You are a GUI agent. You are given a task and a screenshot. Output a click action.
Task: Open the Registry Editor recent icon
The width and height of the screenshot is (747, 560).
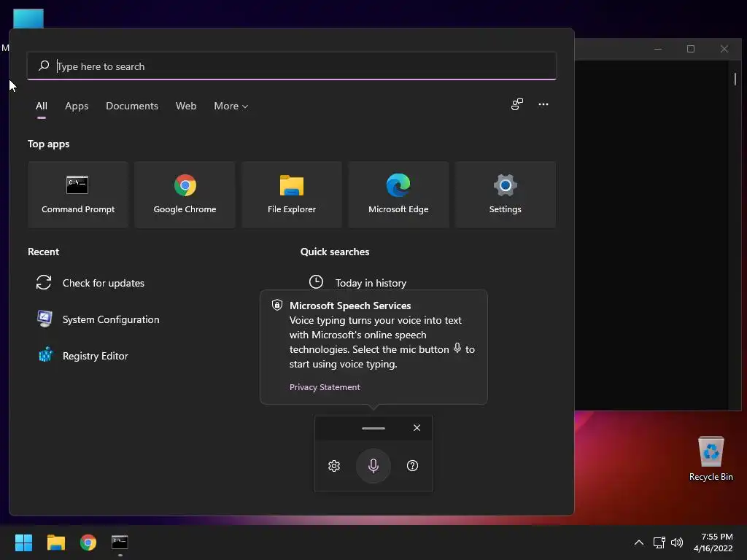(45, 355)
